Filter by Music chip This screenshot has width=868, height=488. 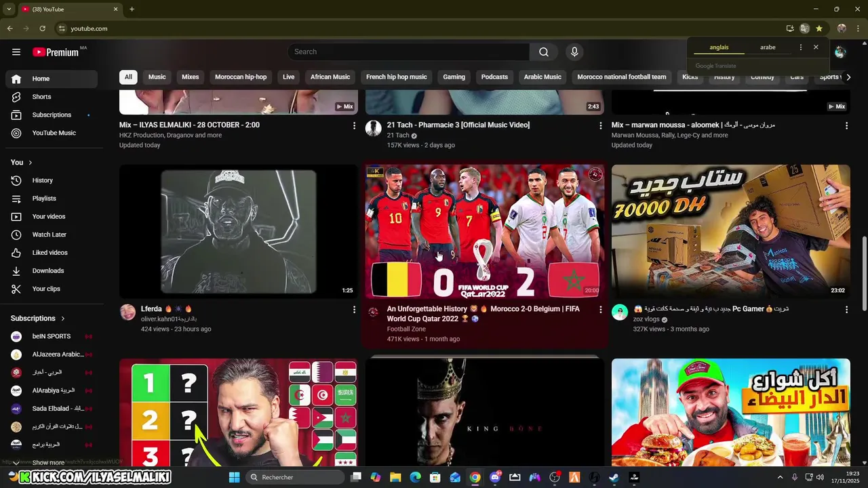pyautogui.click(x=157, y=77)
